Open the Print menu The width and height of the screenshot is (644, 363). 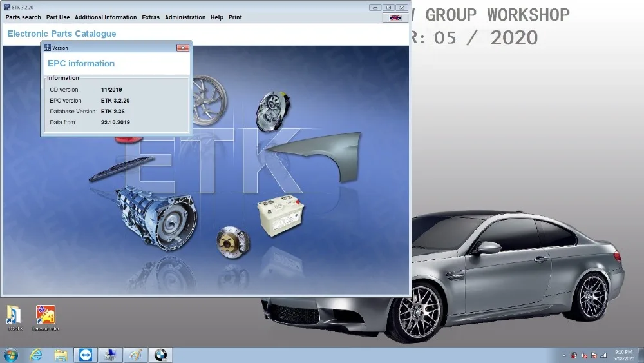coord(235,17)
